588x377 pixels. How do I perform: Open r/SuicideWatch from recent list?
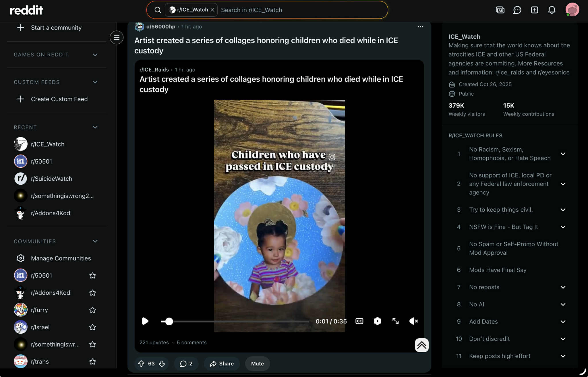click(x=51, y=179)
